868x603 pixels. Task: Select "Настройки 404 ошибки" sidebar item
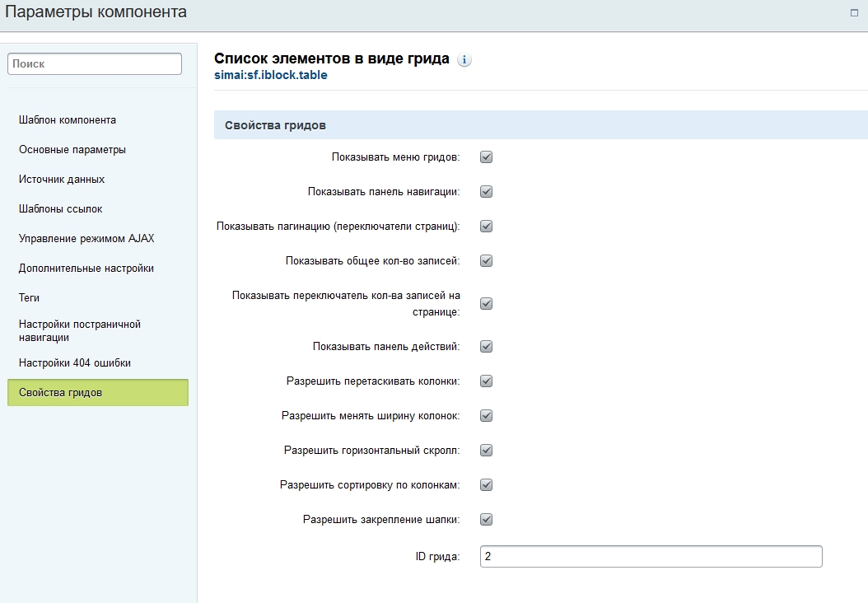[x=75, y=363]
